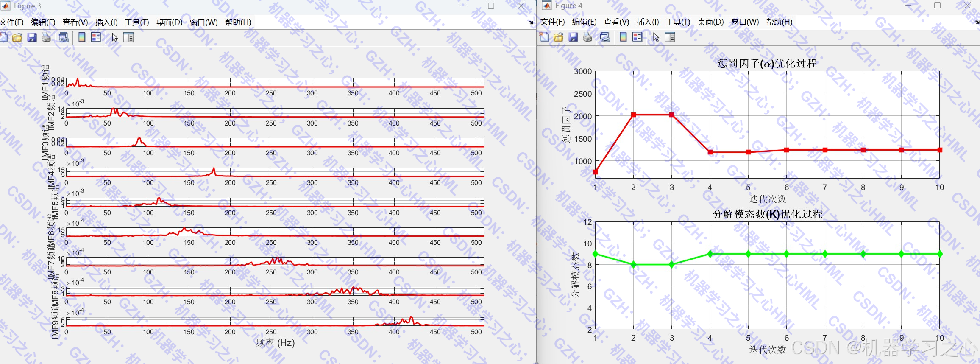Screen dimensions: 980x364
Task: Insert colorbar icon in Figure 4 toolbar
Action: click(x=623, y=37)
